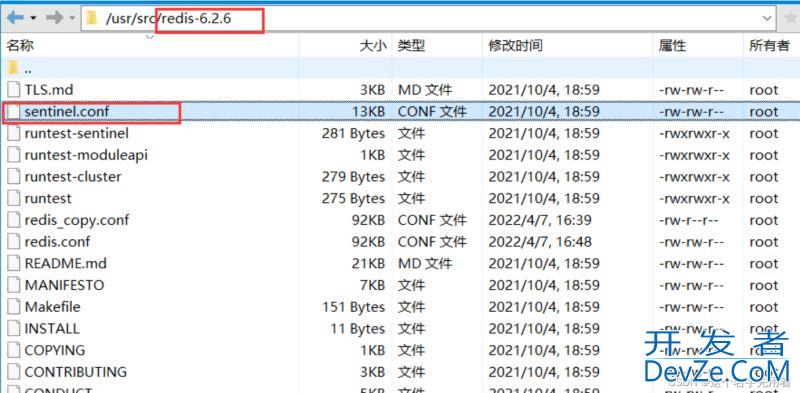
Task: Click the file icon beside Makefile
Action: [14, 307]
